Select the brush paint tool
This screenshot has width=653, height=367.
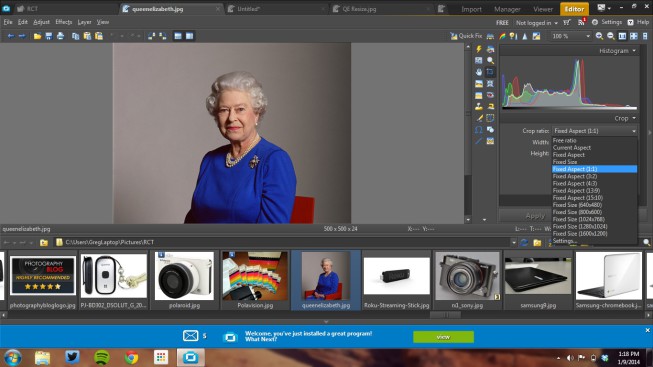[479, 118]
